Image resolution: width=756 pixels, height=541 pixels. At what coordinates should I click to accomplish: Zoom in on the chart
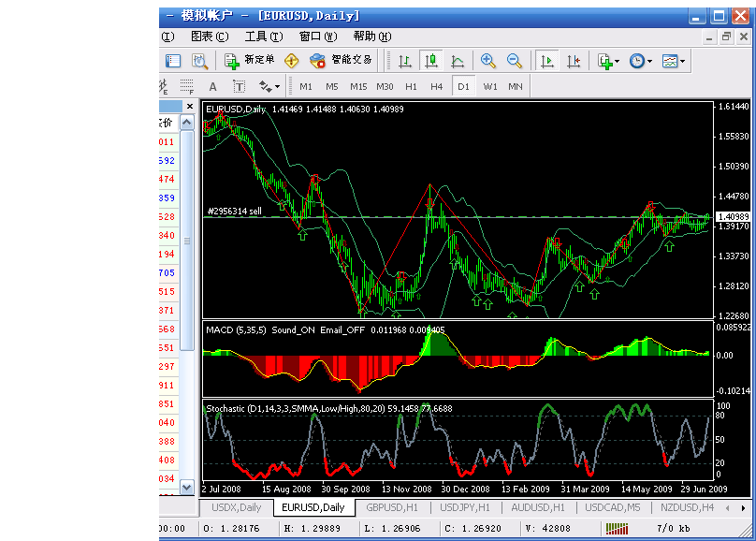pos(488,61)
